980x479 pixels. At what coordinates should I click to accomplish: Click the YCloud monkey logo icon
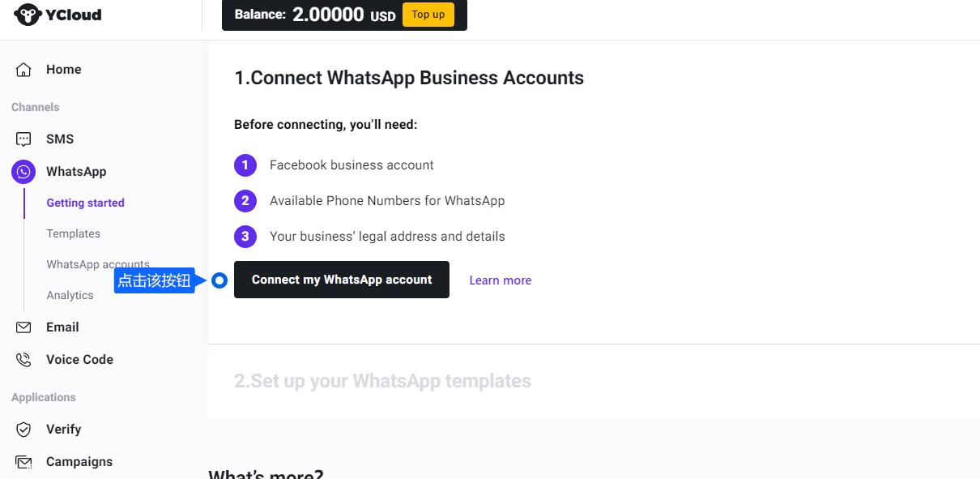(28, 15)
